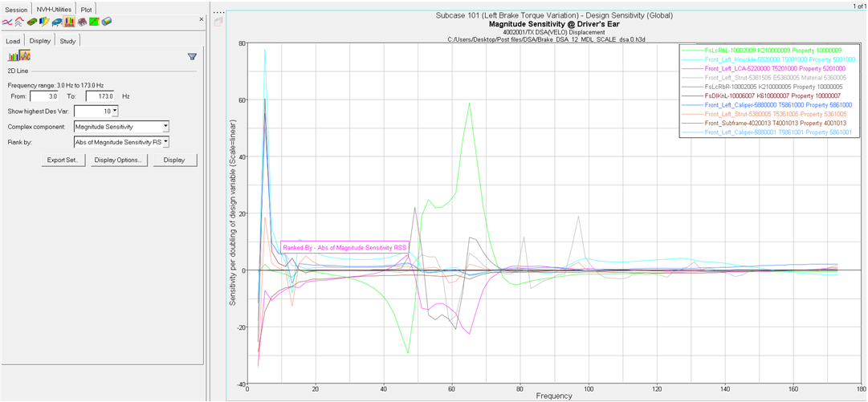868x402 pixels.
Task: Switch to the Plot tab
Action: [87, 10]
